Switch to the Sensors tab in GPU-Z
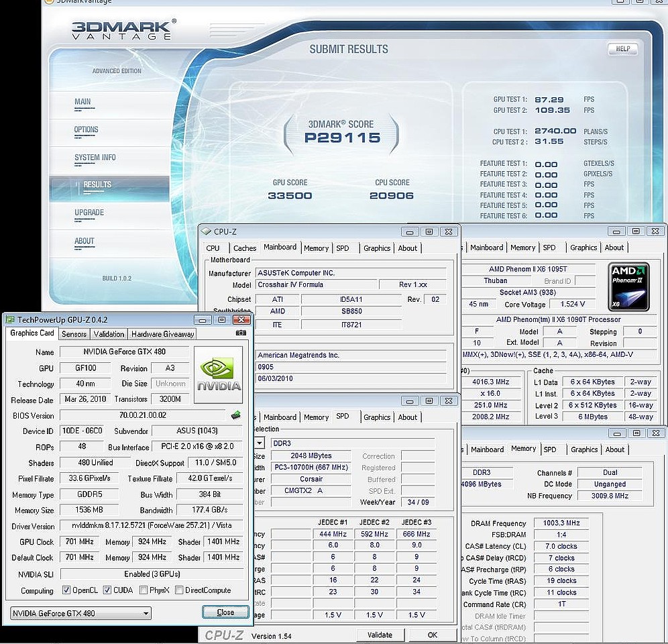This screenshot has width=668, height=644. [74, 334]
